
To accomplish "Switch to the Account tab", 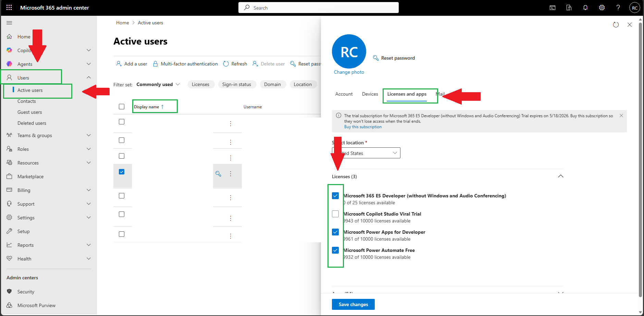I will pos(344,94).
